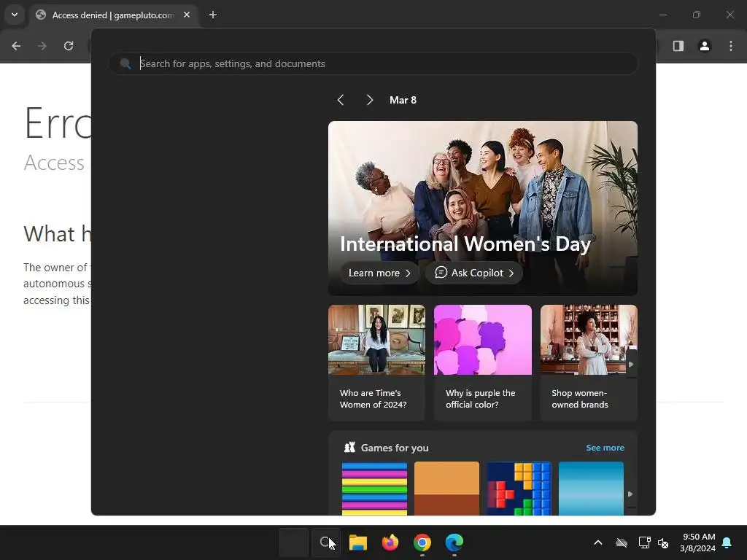Open Chrome profile menu
Viewport: 747px width, 560px height.
point(704,46)
